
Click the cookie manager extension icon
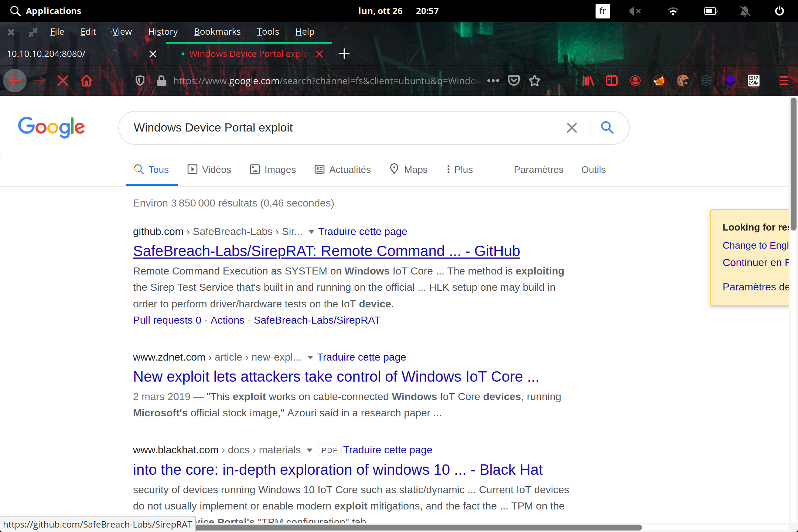(683, 81)
